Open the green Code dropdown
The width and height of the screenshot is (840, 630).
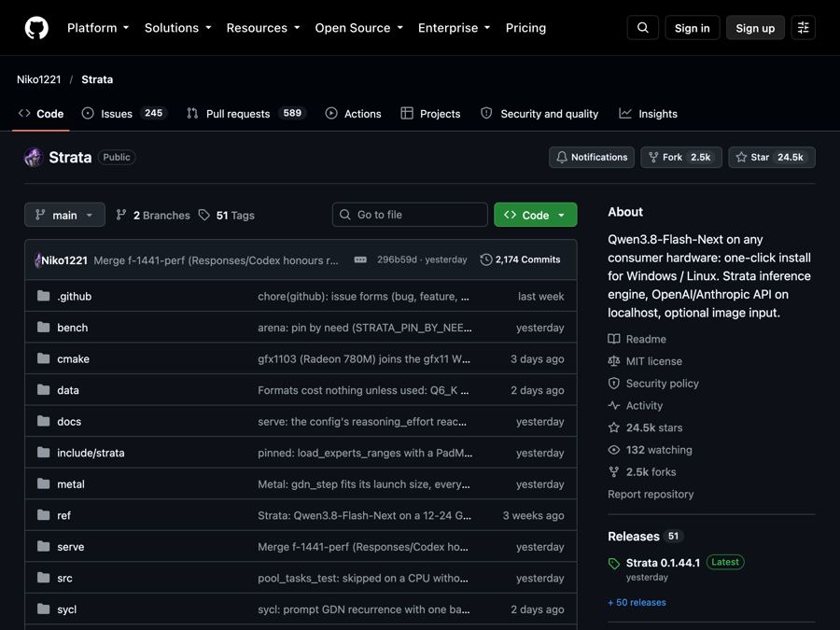[535, 215]
